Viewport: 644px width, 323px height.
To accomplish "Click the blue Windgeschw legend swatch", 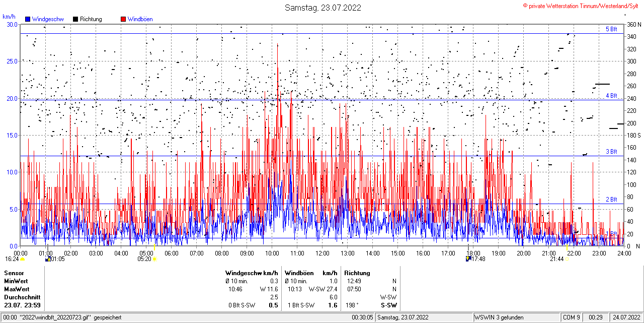I will [28, 19].
